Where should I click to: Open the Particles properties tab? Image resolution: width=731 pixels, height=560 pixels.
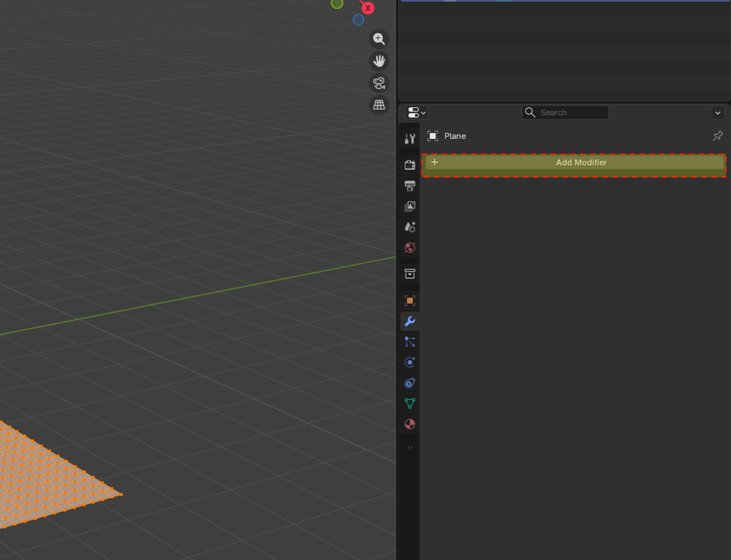tap(410, 342)
